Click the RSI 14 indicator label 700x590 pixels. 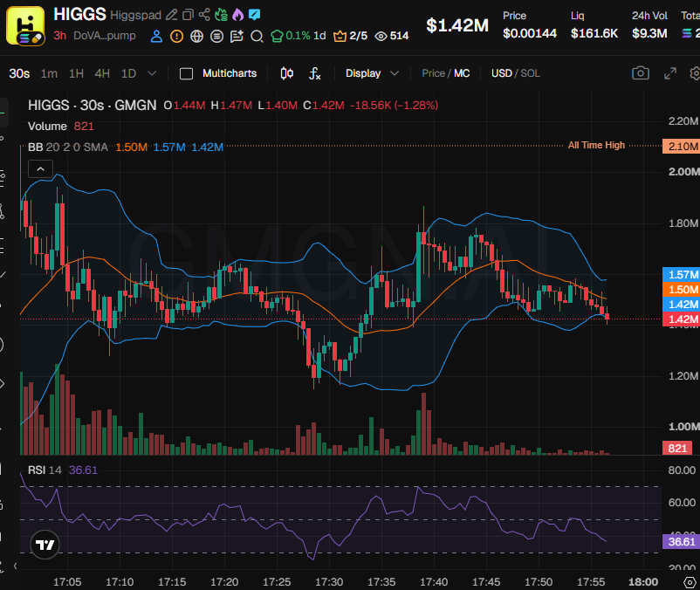(45, 470)
